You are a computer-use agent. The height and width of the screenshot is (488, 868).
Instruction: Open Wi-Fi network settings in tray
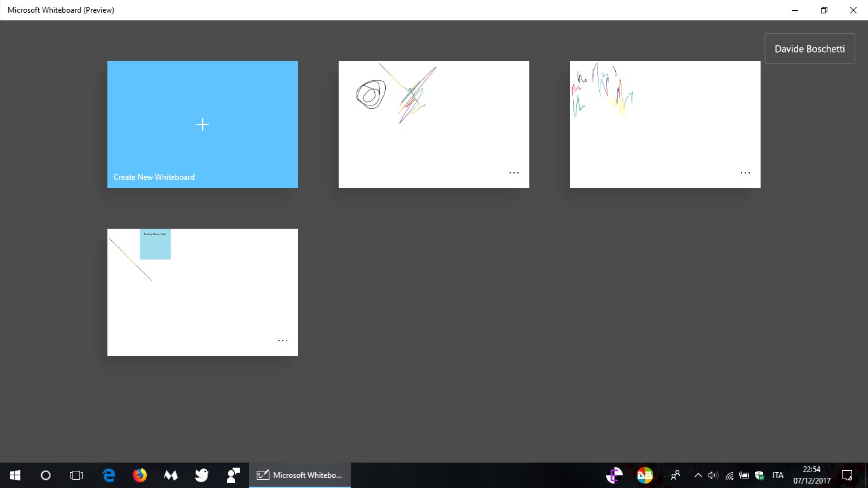(729, 475)
